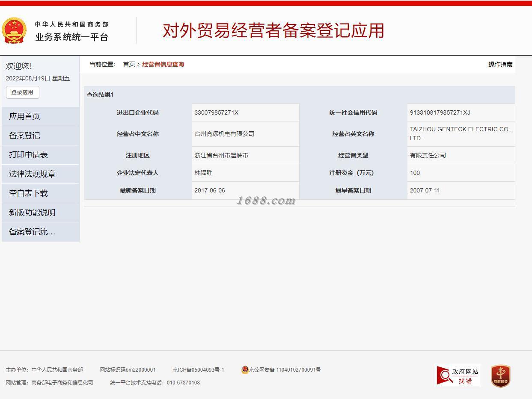This screenshot has width=532, height=399.
Task: Click credit code 9133108179857271XJ
Action: (440, 112)
